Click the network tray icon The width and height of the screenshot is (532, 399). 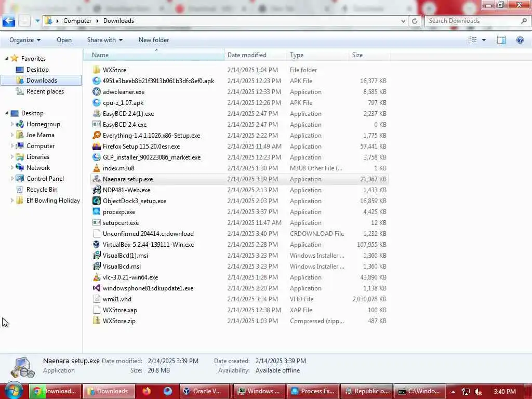[466, 392]
